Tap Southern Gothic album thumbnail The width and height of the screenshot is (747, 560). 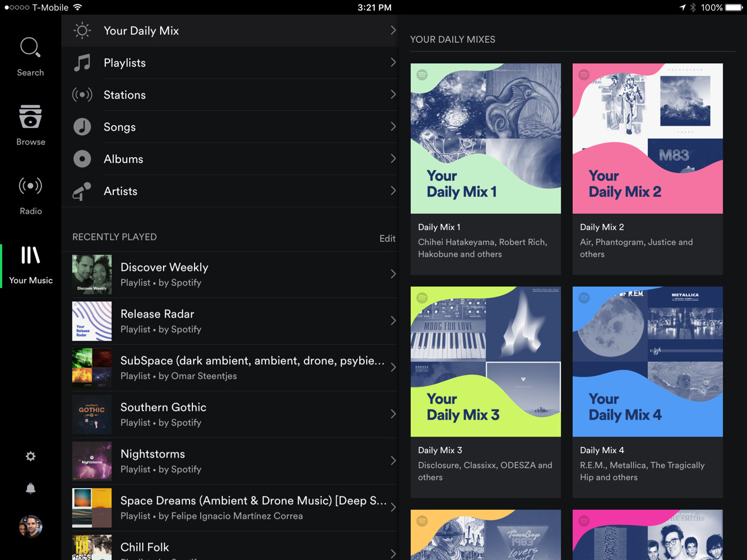pyautogui.click(x=92, y=415)
